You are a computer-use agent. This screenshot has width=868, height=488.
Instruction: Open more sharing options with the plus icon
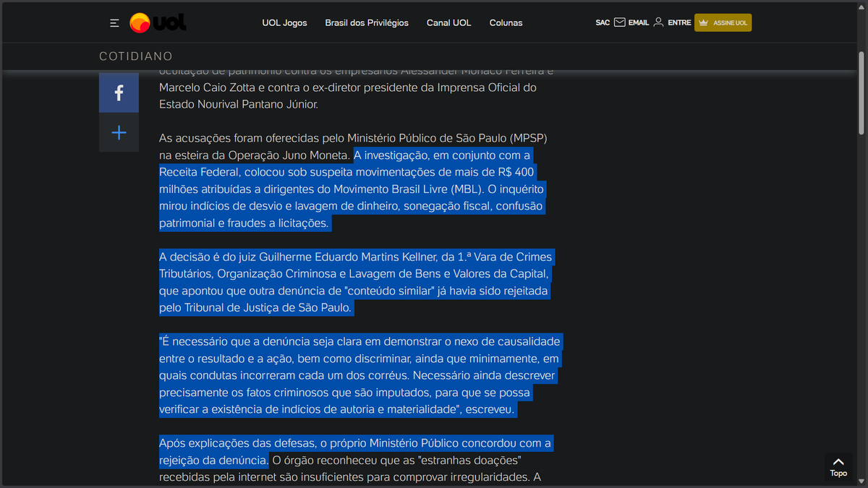pos(119,132)
